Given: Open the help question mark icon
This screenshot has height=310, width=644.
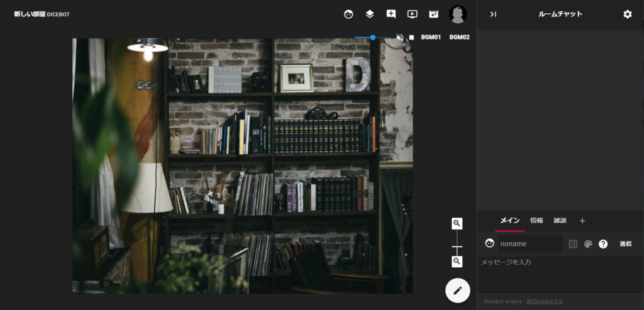Looking at the screenshot, I should point(603,244).
